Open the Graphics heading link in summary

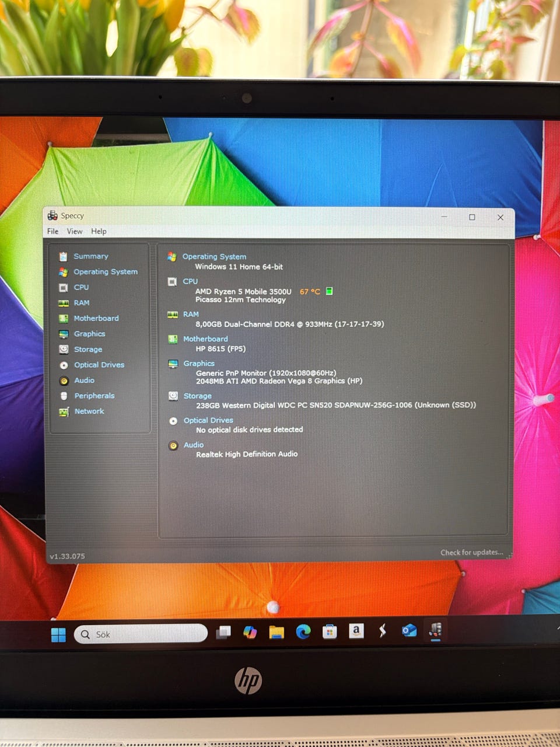coord(199,363)
